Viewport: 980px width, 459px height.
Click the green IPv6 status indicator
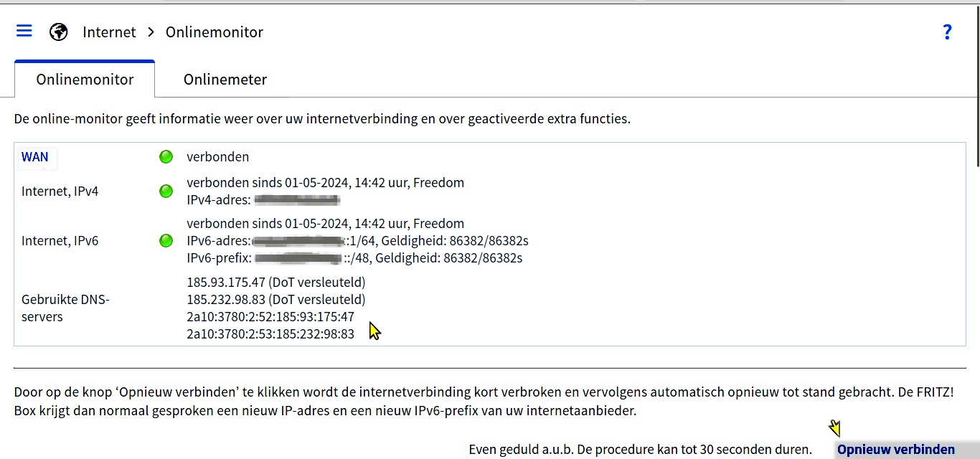(166, 240)
